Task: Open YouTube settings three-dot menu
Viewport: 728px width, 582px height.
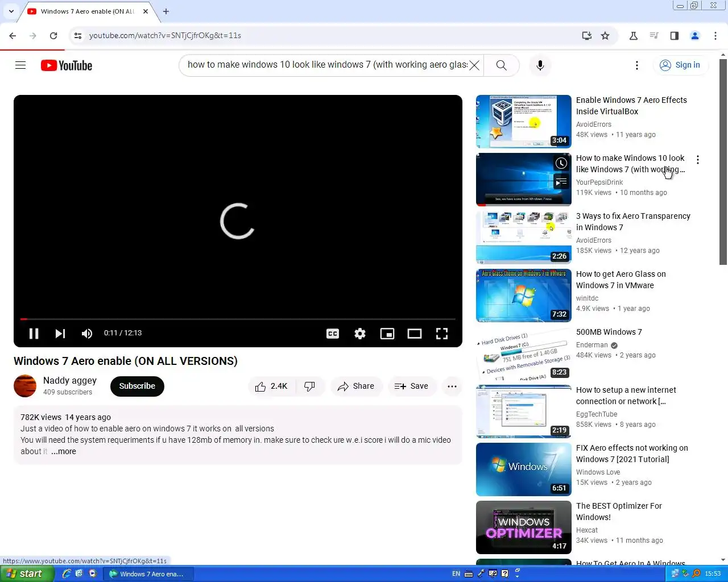Action: [x=637, y=65]
